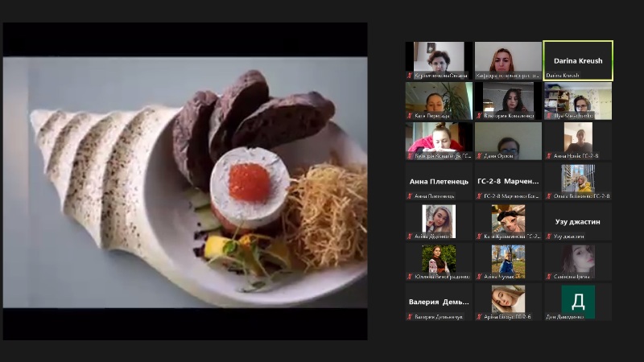Click muted mic icon on Узу джастин tile
The image size is (644, 362).
(549, 237)
